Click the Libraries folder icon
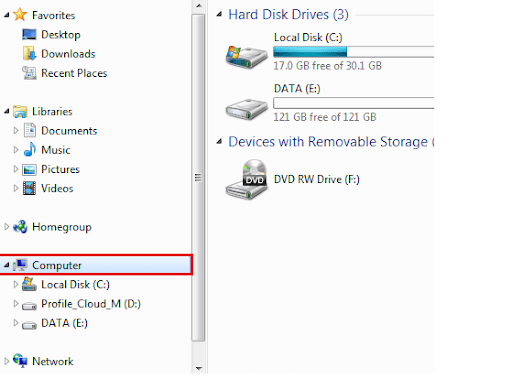The image size is (512, 390). click(x=20, y=111)
